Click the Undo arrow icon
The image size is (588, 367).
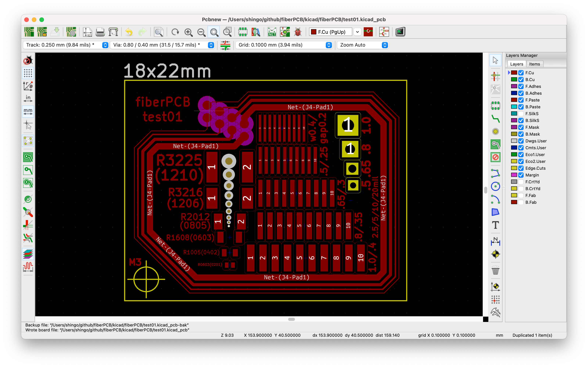[129, 32]
